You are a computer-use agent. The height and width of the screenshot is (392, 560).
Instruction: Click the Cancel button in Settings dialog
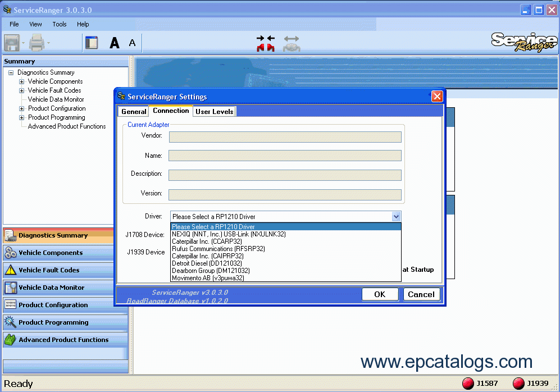click(421, 294)
